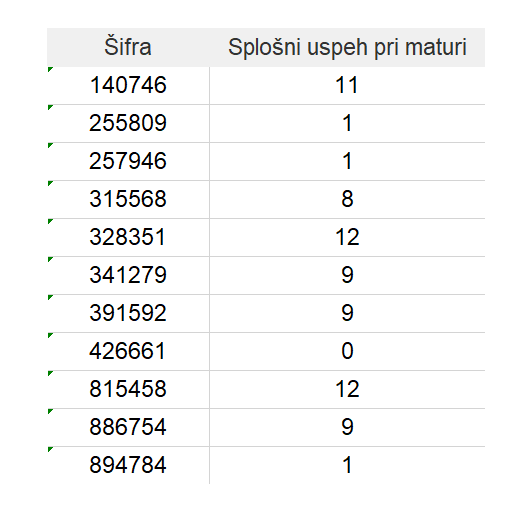Select cell containing 315568
The image size is (513, 505).
click(x=128, y=199)
